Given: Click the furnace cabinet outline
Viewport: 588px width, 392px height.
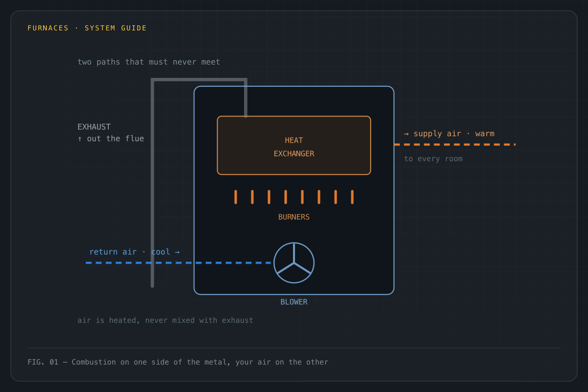Looking at the screenshot, I should (x=294, y=190).
